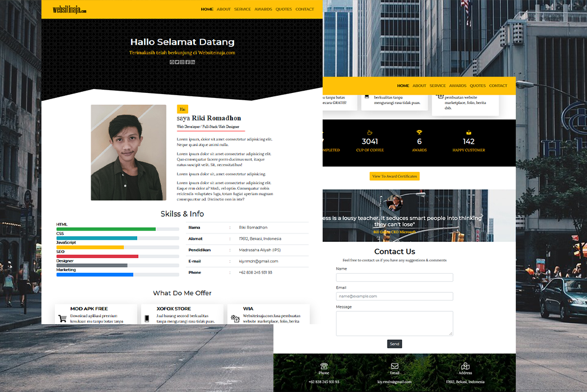Open the Twitter social icon in hero section
This screenshot has width=587, height=392.
[x=177, y=62]
